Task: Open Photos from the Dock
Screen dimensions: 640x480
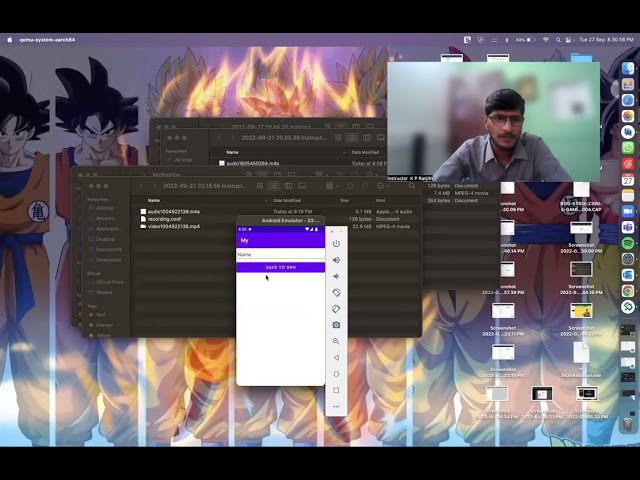Action: (628, 116)
